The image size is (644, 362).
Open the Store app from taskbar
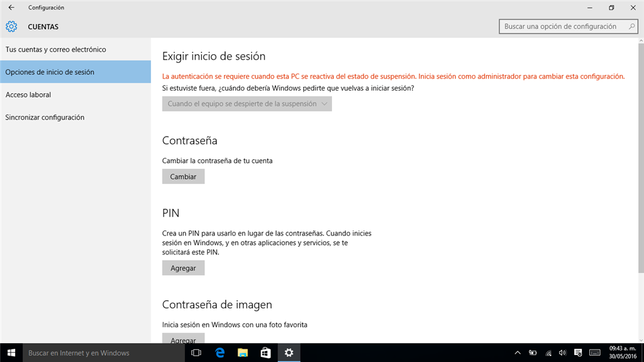[x=266, y=353]
